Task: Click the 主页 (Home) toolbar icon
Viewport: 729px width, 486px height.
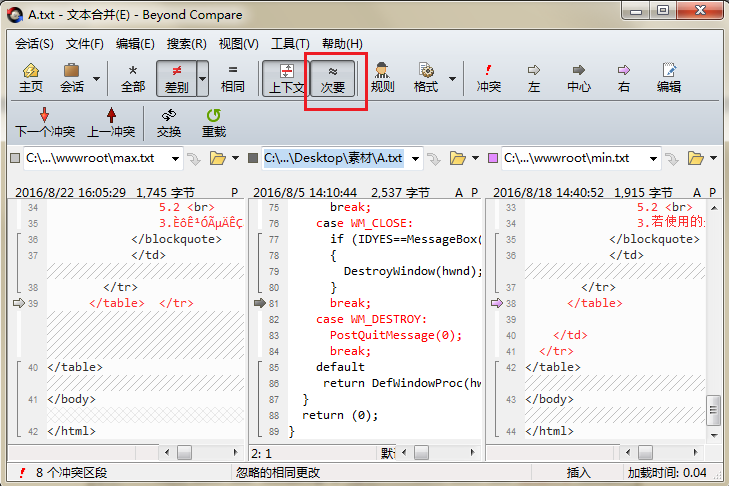Action: [x=31, y=78]
